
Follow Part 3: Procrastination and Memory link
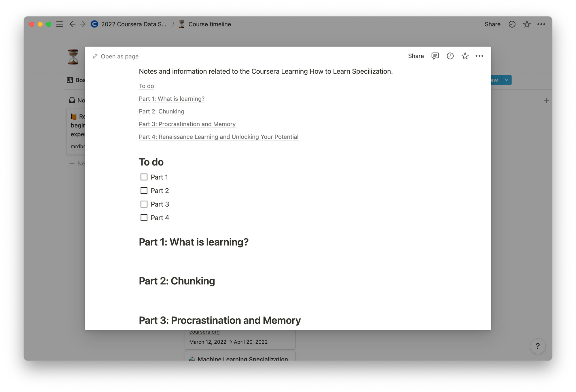pyautogui.click(x=187, y=124)
